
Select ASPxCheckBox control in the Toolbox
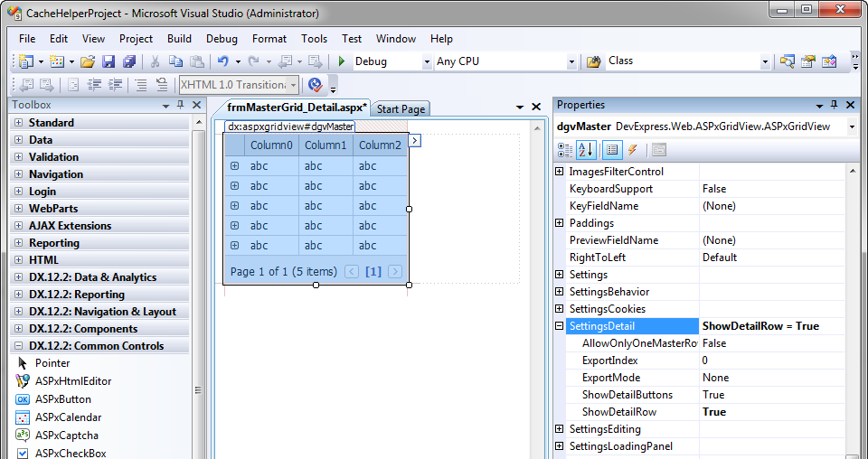point(70,453)
